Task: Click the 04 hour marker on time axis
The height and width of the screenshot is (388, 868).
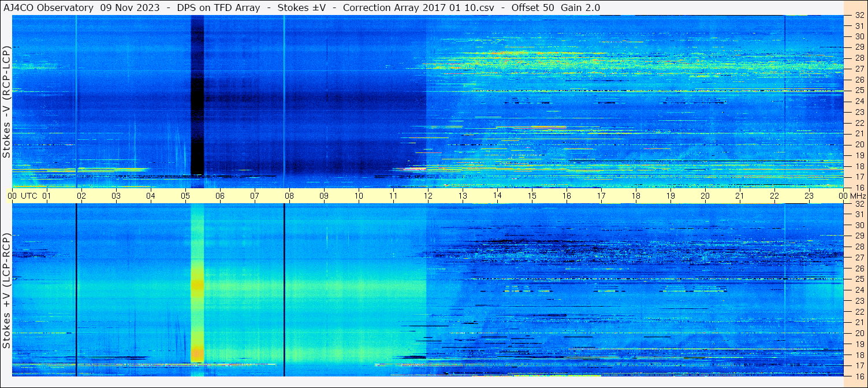Action: pyautogui.click(x=151, y=196)
